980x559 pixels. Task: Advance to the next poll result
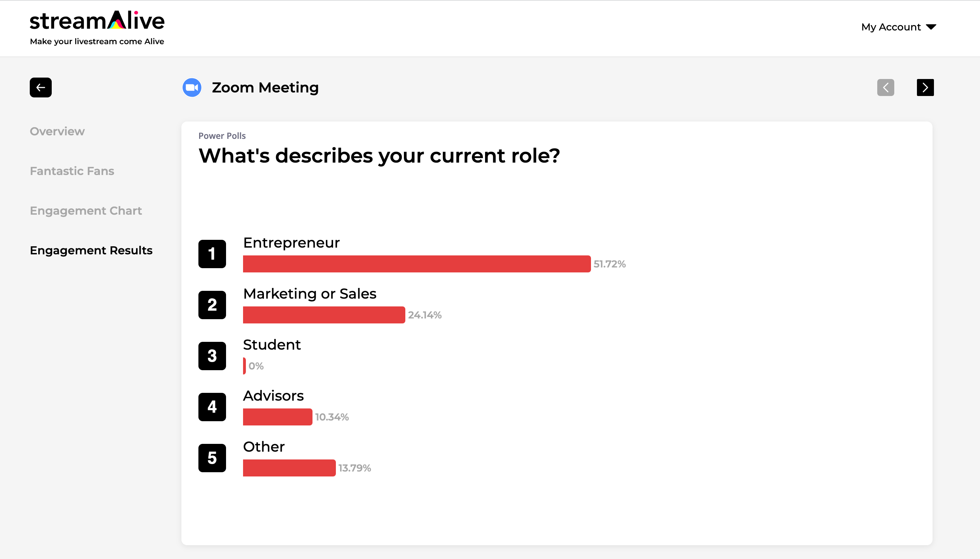(925, 87)
